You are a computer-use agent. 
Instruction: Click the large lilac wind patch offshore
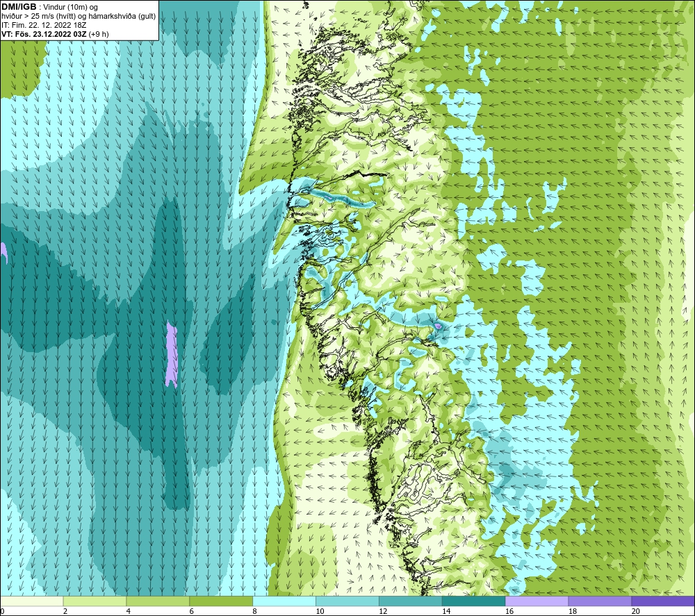[172, 353]
